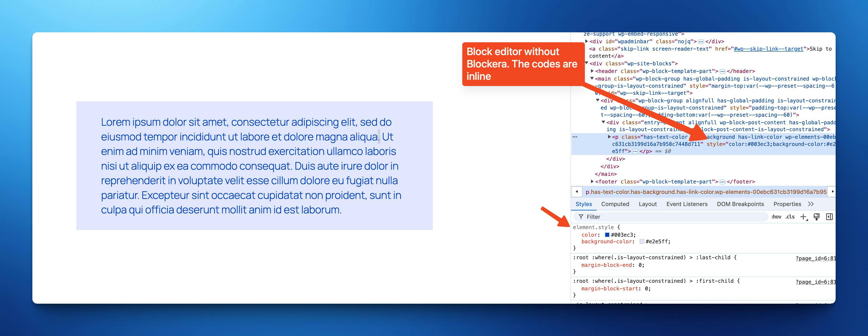Select the skip-link anchor element row

(x=710, y=52)
